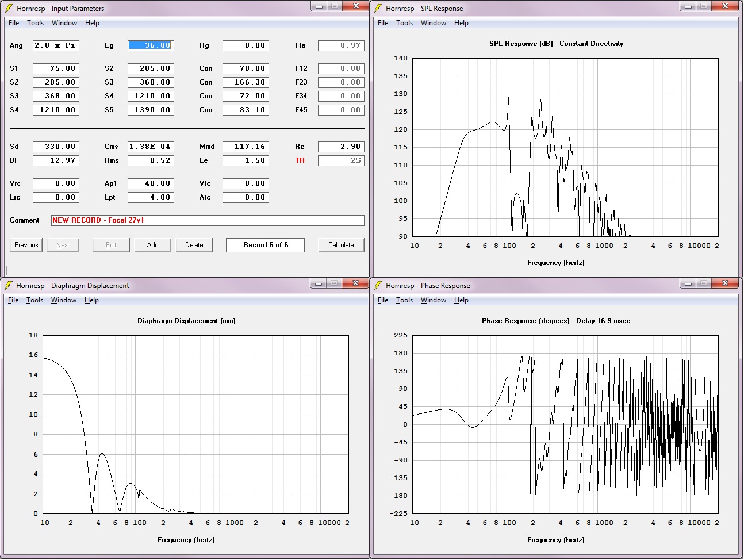Open Tools menu in Phase Response window
The image size is (744, 560).
[404, 300]
